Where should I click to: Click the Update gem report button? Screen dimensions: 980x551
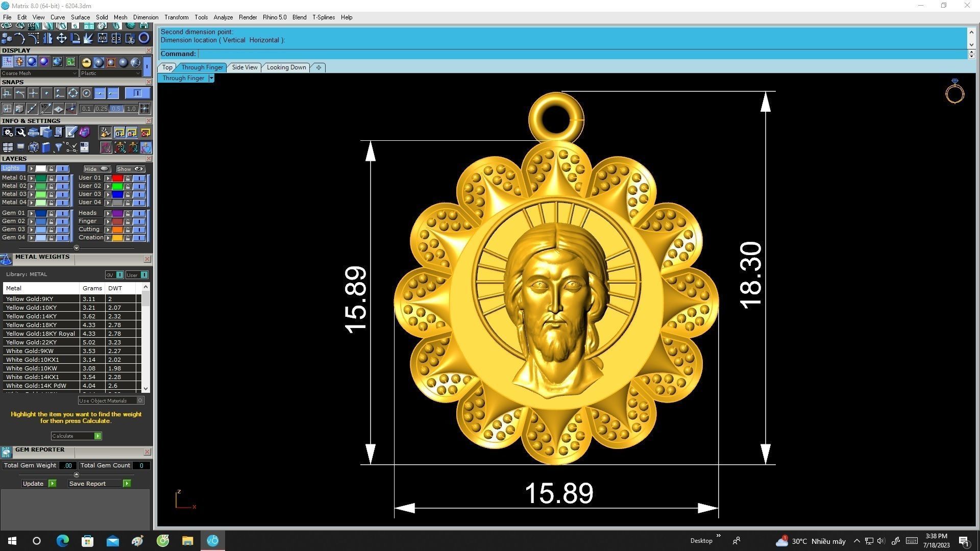(39, 484)
